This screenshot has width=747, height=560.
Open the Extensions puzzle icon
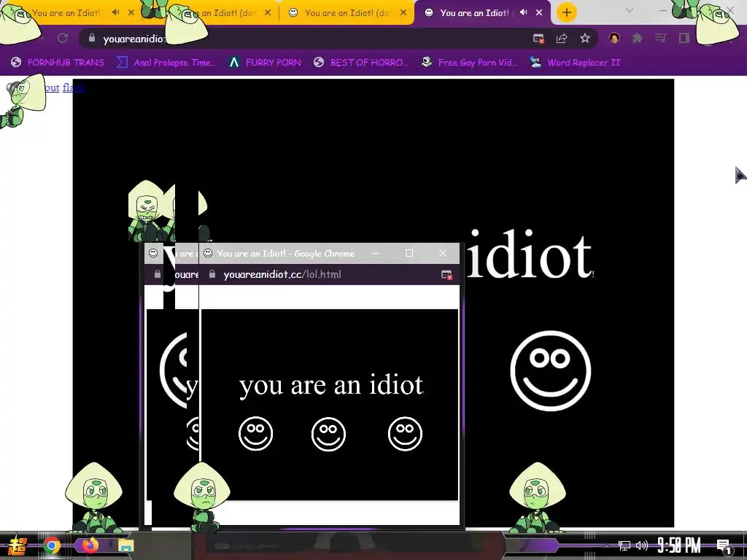[638, 38]
